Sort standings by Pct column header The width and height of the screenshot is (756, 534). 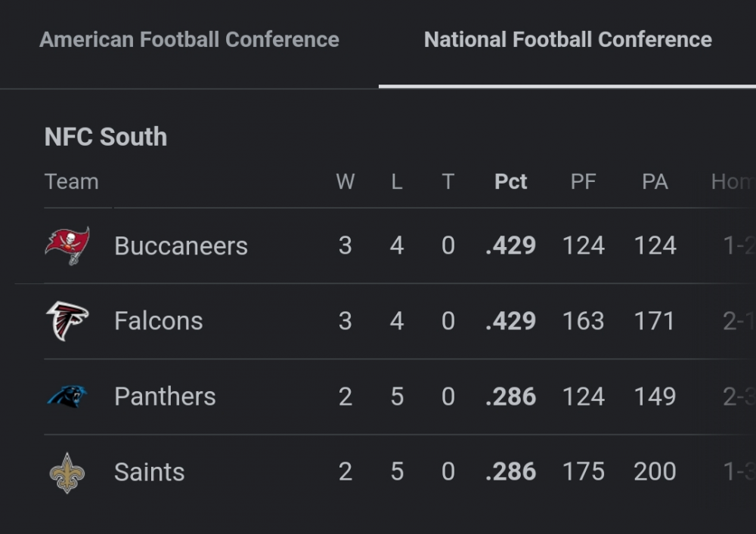(510, 182)
